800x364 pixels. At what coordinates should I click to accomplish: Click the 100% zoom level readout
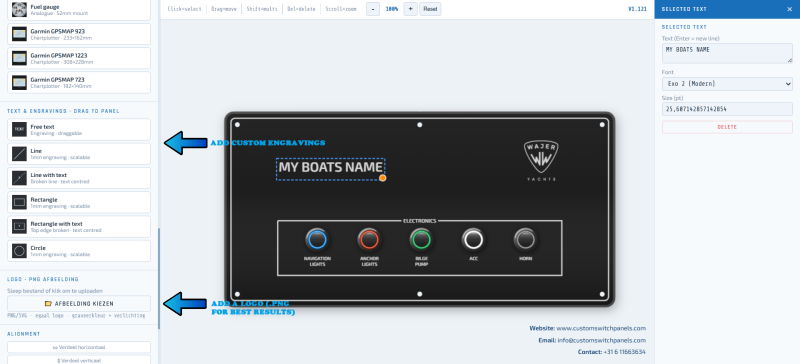click(x=392, y=9)
